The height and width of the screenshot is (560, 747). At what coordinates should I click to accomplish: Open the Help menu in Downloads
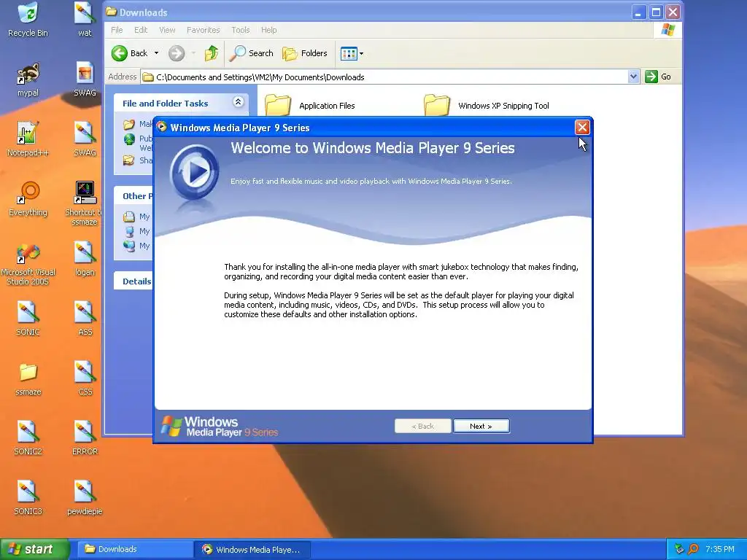(268, 30)
